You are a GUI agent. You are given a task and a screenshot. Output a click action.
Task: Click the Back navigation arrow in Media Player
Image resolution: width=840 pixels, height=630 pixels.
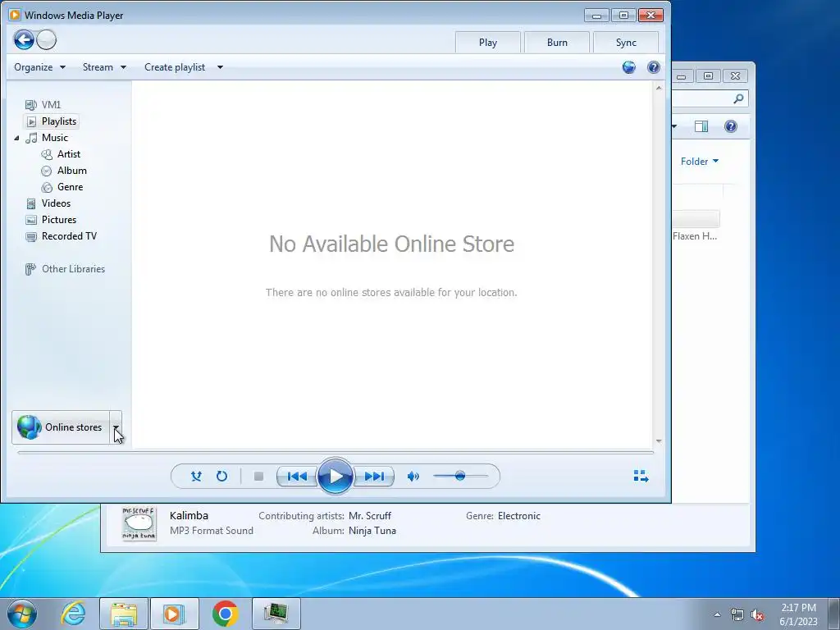tap(24, 39)
